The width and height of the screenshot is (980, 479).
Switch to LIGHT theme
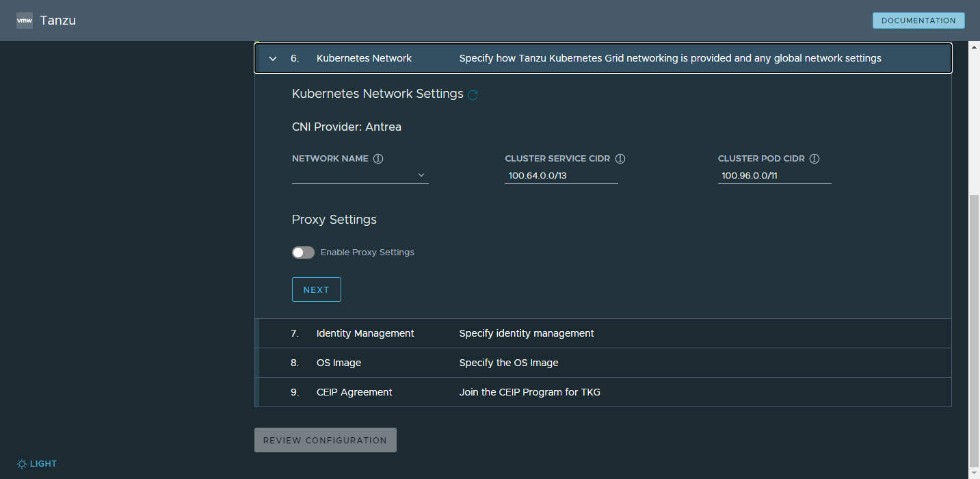[x=37, y=464]
